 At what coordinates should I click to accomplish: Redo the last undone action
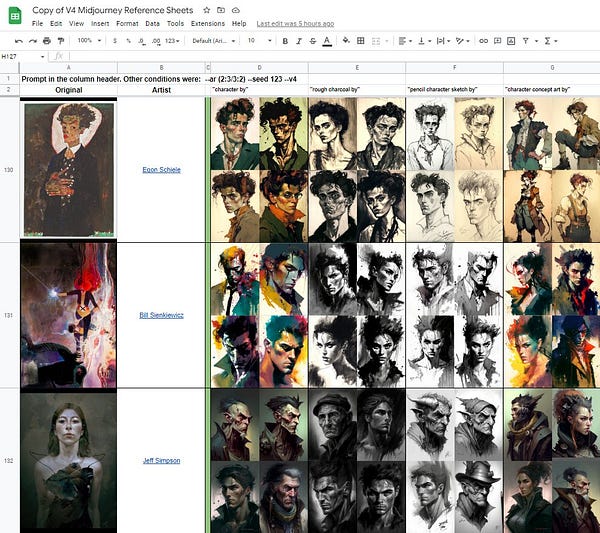[33, 41]
